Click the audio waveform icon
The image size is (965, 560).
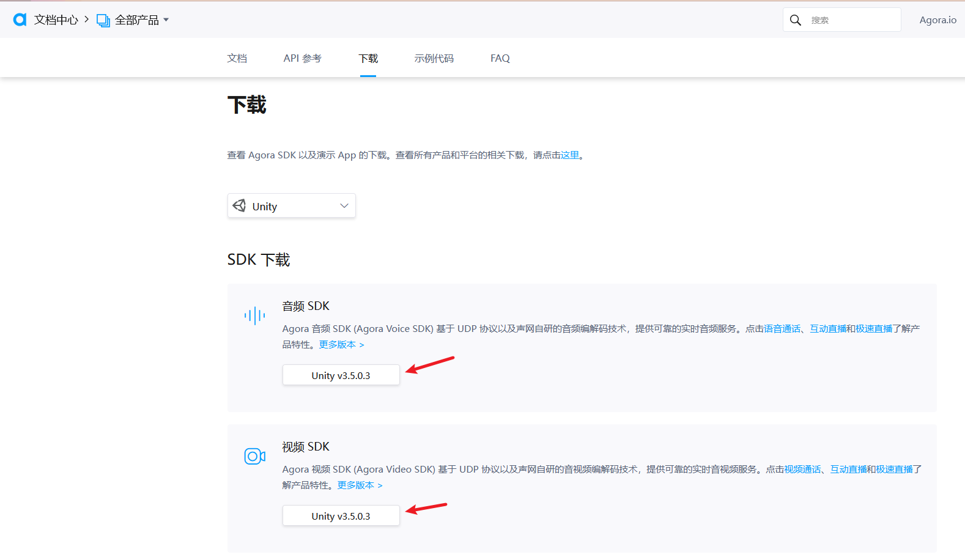click(254, 315)
